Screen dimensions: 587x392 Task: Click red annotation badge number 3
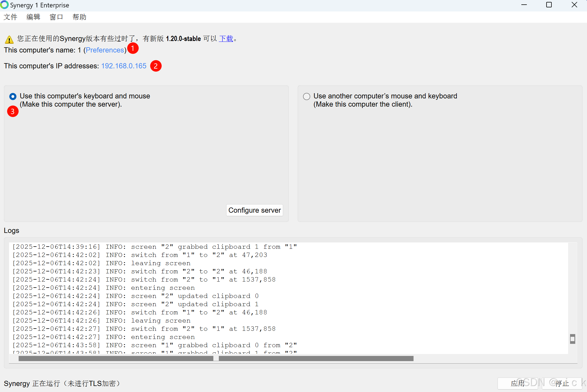point(13,111)
